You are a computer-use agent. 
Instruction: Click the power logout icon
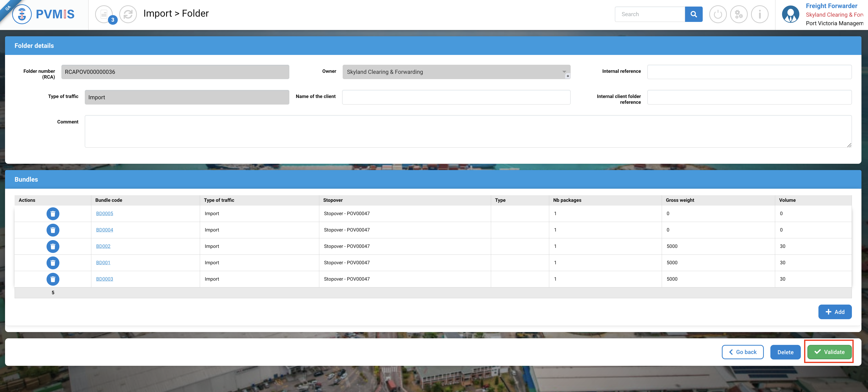pos(718,14)
